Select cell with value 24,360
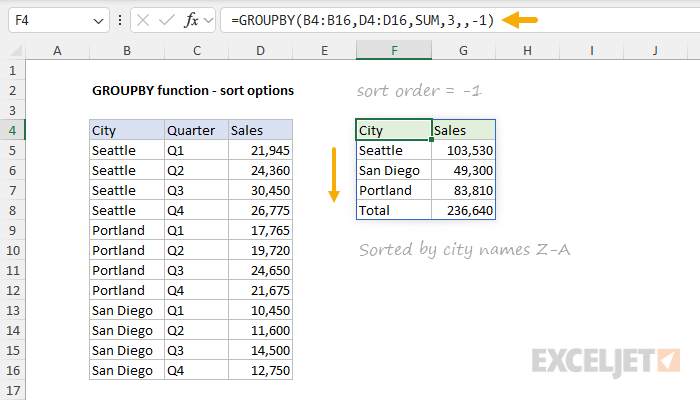Screen dimensions: 700x400 pos(260,171)
